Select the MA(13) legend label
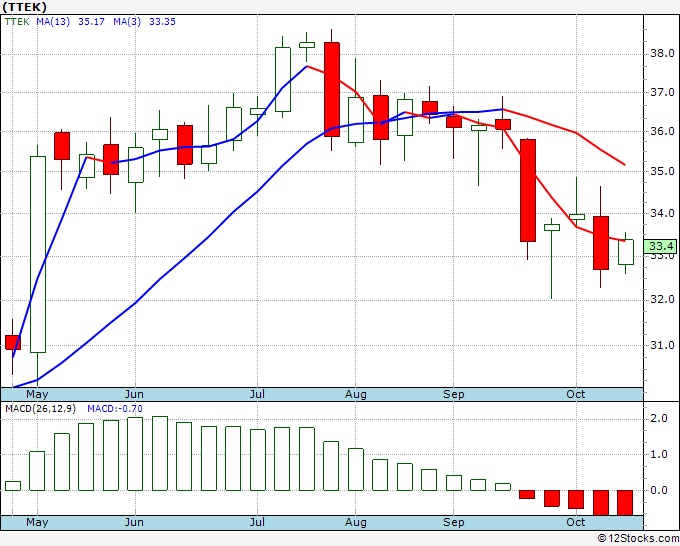 pyautogui.click(x=53, y=21)
